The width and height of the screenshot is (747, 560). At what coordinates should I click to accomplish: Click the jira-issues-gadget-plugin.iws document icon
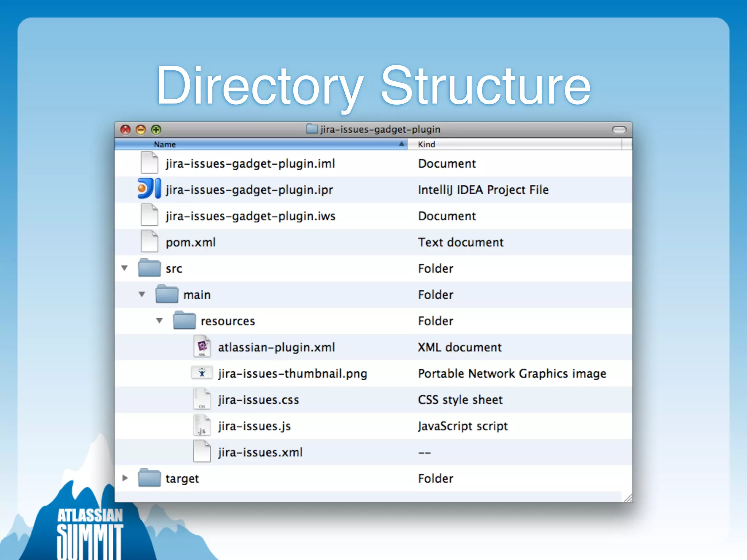click(149, 215)
